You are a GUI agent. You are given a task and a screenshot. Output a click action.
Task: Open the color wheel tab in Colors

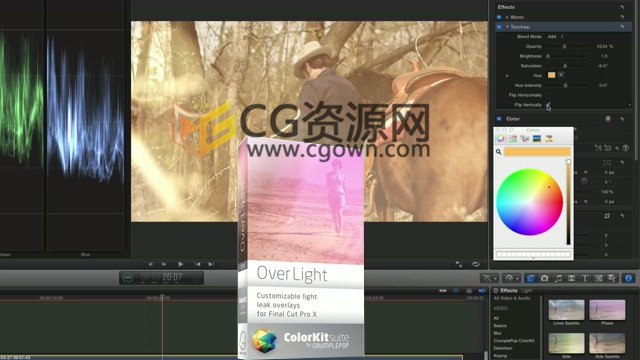[500, 139]
